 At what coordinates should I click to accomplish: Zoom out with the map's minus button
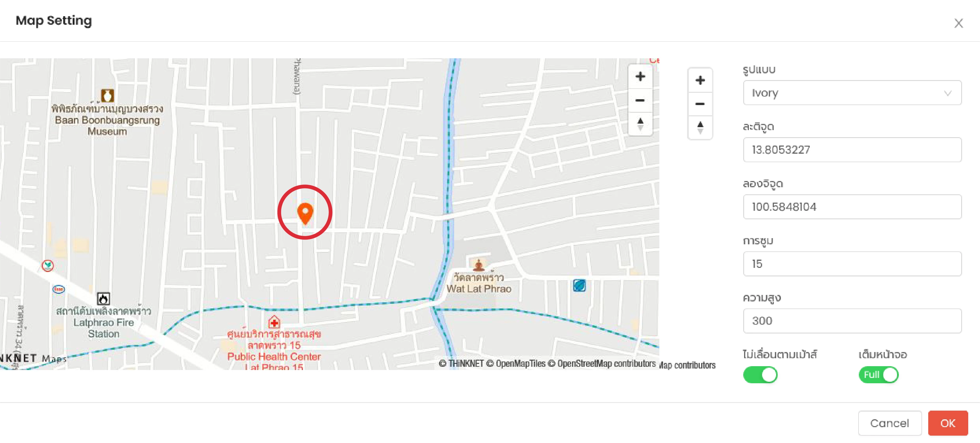(x=640, y=100)
